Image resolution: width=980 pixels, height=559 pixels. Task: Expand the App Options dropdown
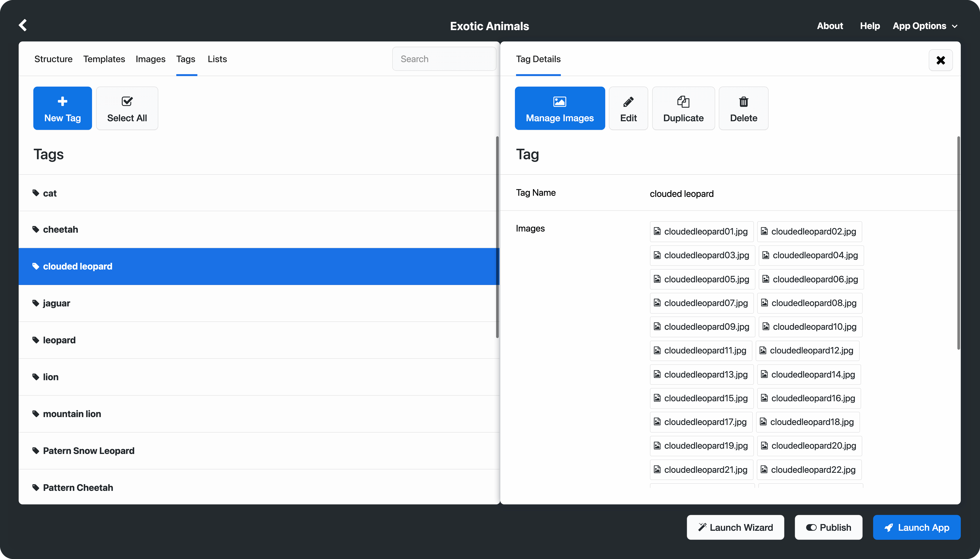(x=925, y=26)
